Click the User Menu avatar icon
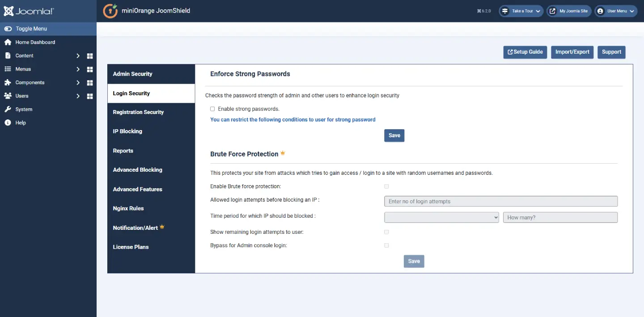Screen dimensions: 644x317 click(x=600, y=11)
